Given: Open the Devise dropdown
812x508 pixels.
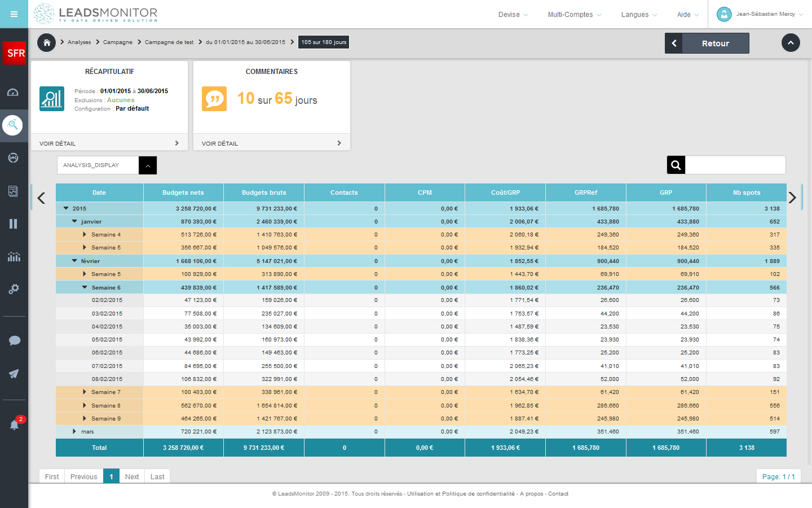Looking at the screenshot, I should [513, 15].
